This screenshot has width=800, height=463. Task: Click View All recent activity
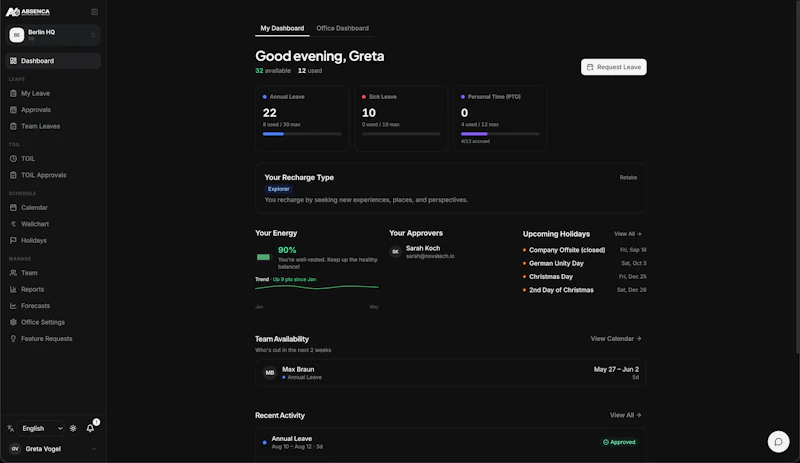click(626, 415)
